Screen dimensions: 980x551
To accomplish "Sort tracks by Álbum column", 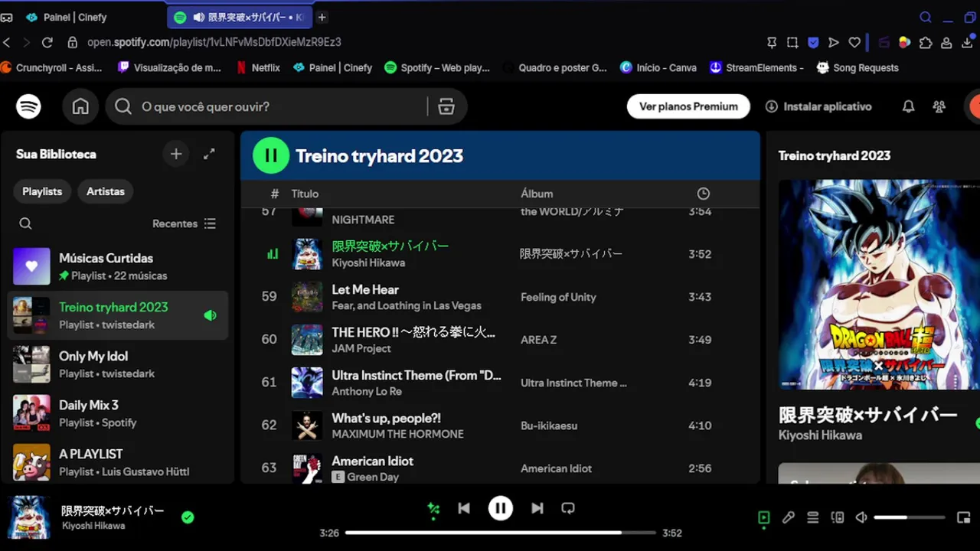I will 537,194.
